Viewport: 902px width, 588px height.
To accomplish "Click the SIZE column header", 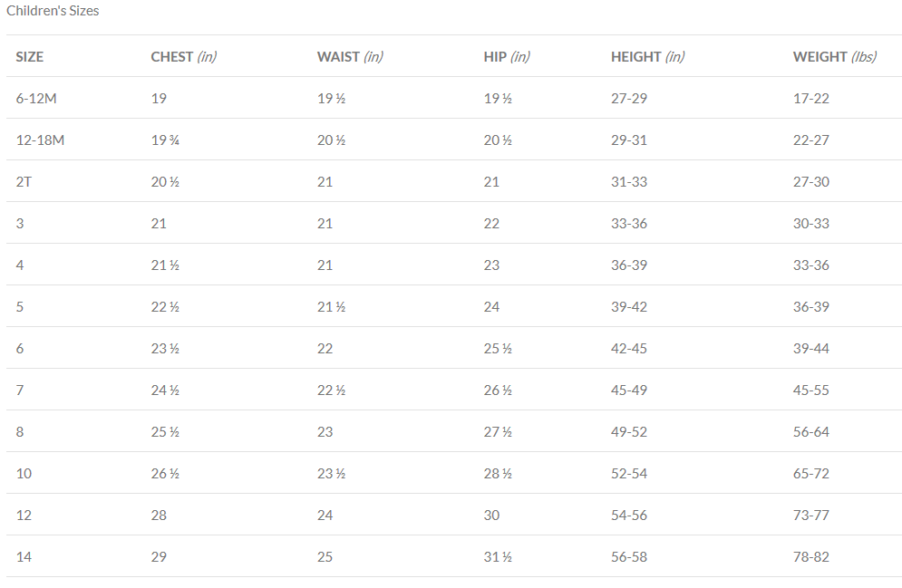I will (30, 56).
